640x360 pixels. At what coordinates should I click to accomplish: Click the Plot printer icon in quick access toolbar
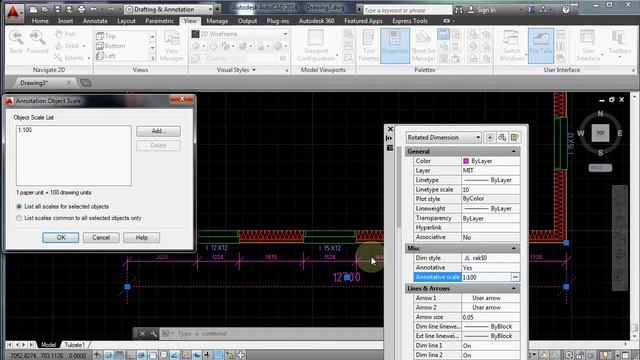(81, 9)
